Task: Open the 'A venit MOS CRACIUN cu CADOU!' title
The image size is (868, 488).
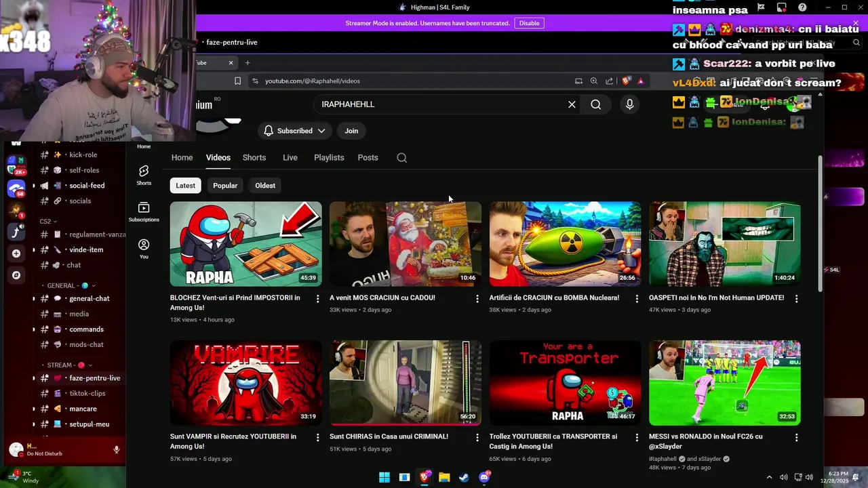Action: (x=382, y=298)
